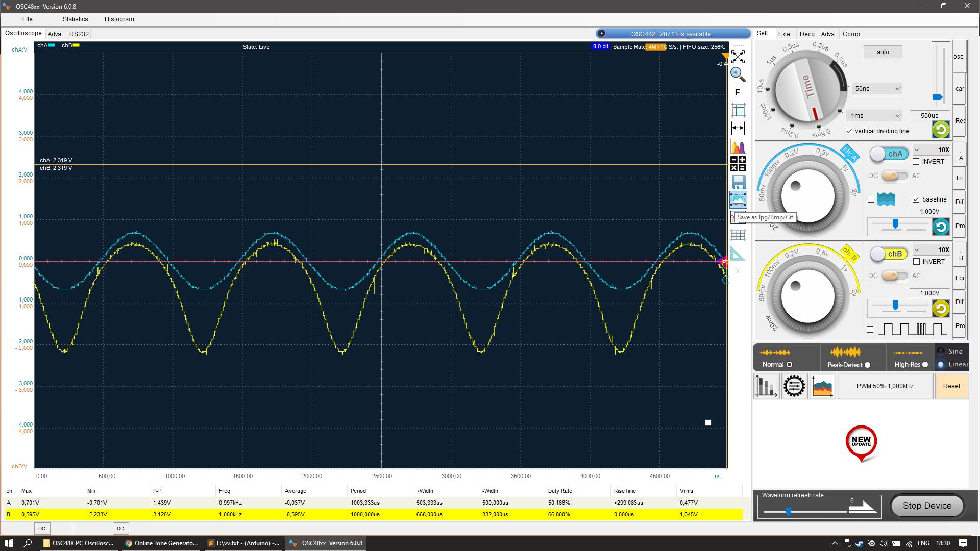Screen dimensions: 980x551
Task: Click the floppy disk save icon
Action: pos(738,182)
